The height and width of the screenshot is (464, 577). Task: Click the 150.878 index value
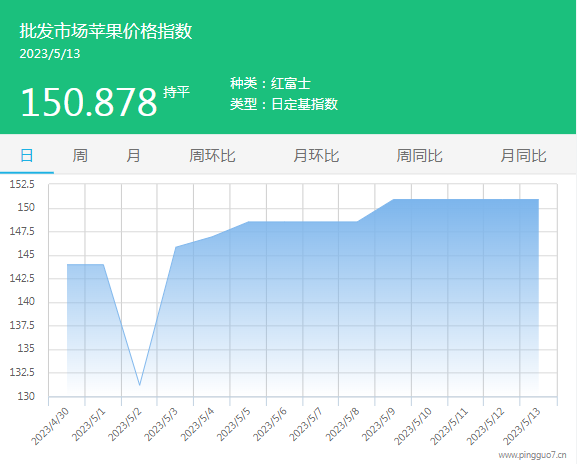[89, 102]
